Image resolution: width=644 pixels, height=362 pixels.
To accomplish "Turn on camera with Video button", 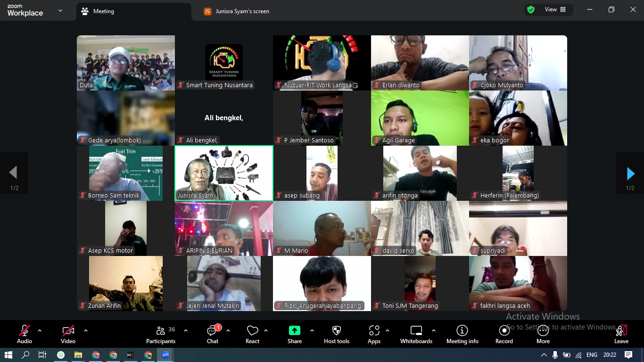I will tap(68, 334).
